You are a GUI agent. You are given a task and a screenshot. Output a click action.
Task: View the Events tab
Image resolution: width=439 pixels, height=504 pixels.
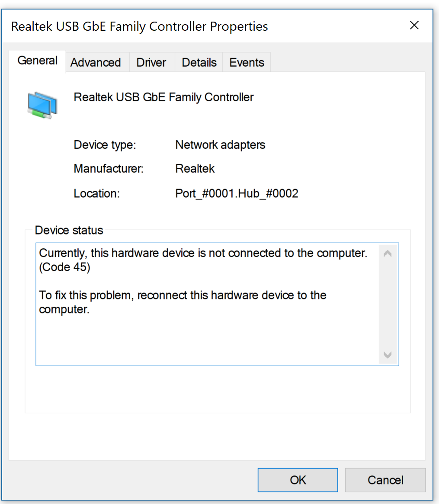click(x=247, y=62)
